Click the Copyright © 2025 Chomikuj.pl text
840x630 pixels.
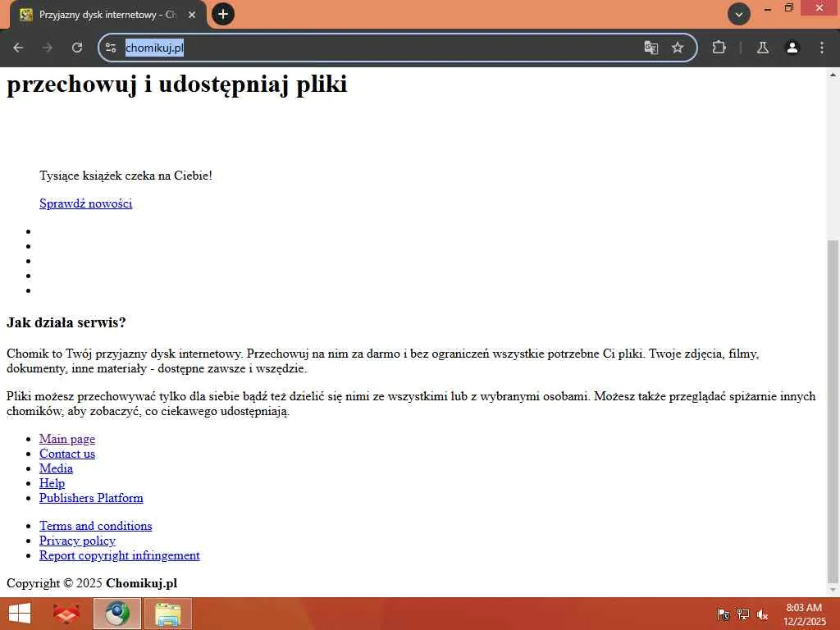92,583
